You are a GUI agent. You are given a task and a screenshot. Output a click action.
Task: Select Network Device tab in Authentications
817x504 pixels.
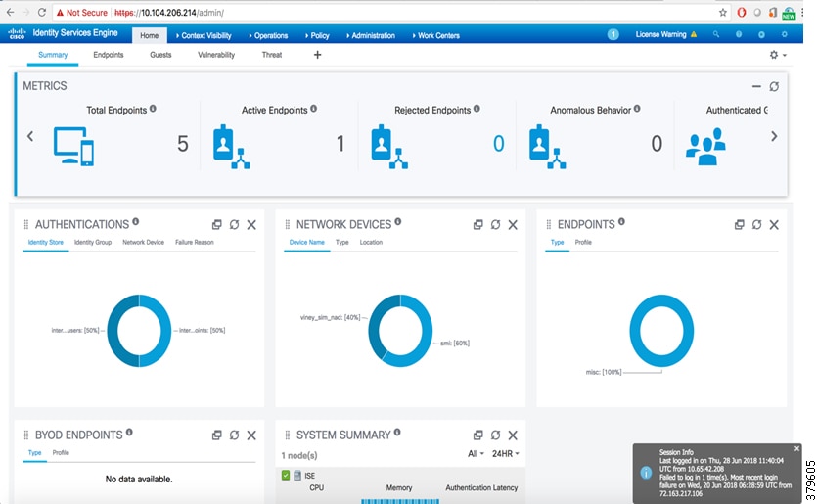tap(143, 243)
